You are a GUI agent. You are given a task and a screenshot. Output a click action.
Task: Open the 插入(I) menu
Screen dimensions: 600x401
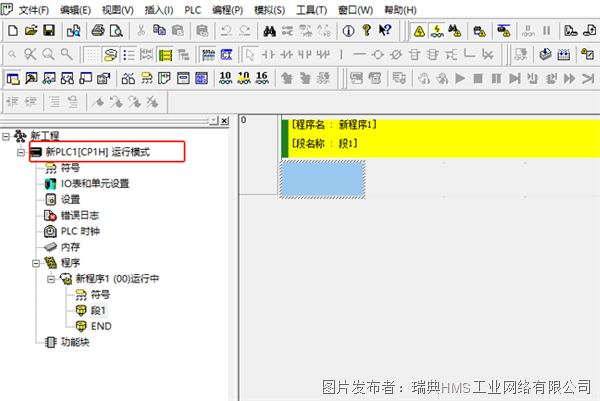[x=158, y=10]
